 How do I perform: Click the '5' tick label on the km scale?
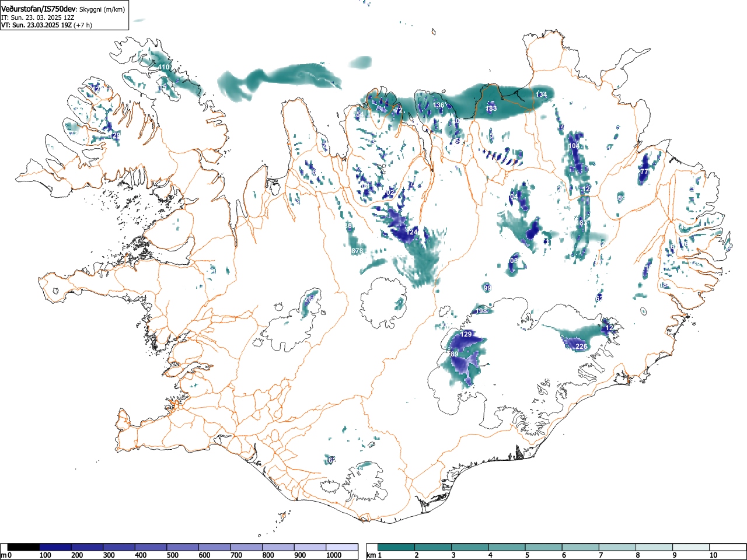point(526,555)
